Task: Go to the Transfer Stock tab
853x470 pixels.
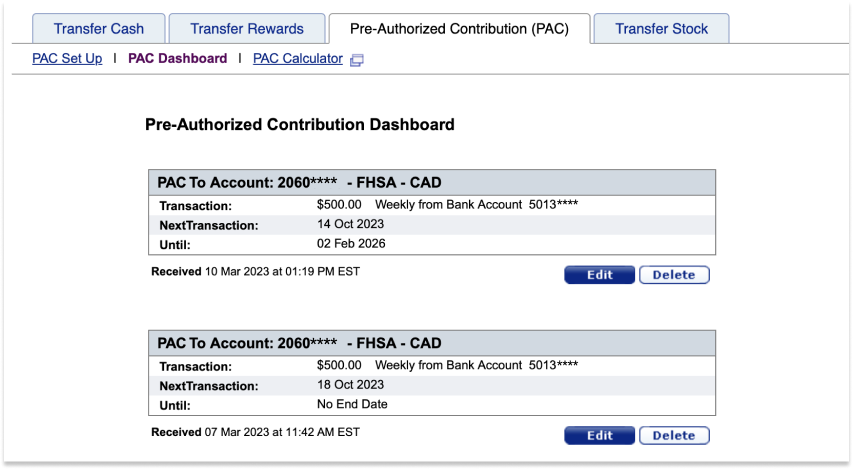Action: pos(662,29)
